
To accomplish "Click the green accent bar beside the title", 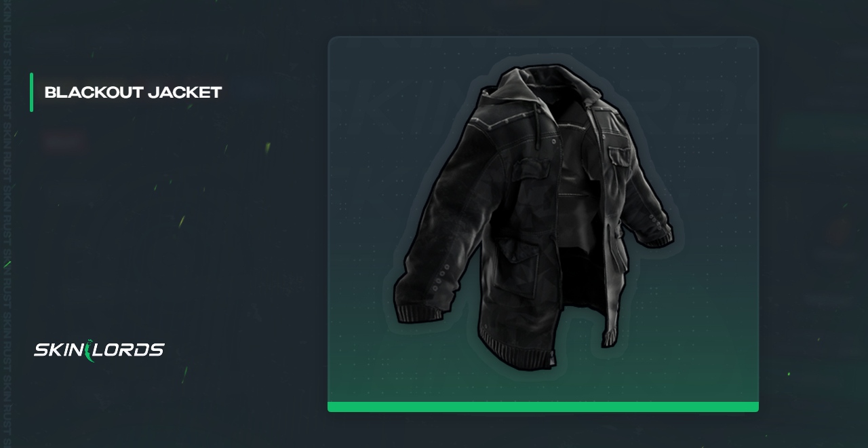I will (31, 92).
